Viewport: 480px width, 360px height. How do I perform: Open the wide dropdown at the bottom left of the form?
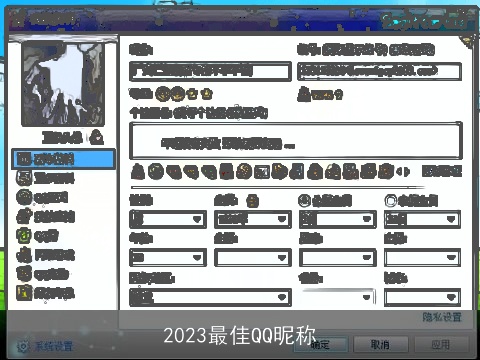(210, 297)
